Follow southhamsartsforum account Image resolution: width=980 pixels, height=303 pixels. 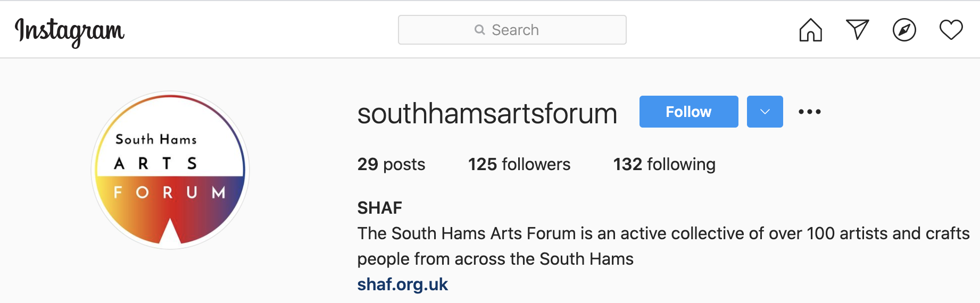click(x=688, y=112)
